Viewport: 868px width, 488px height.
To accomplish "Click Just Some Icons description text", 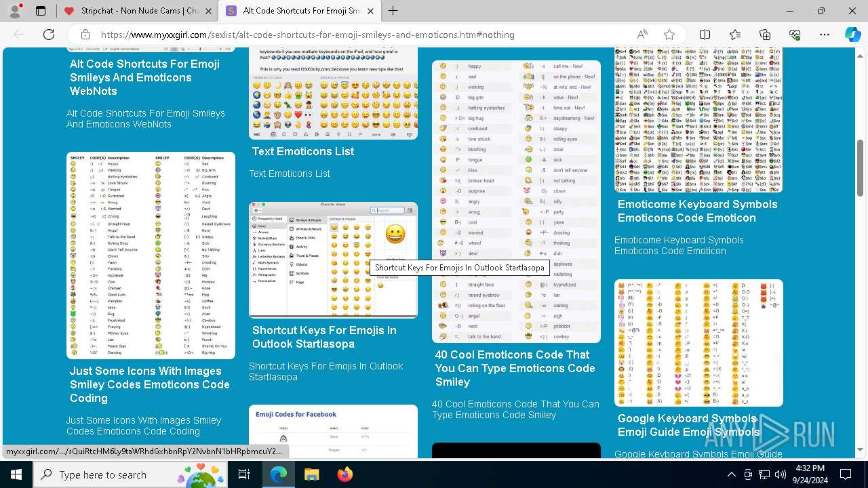I will (144, 426).
